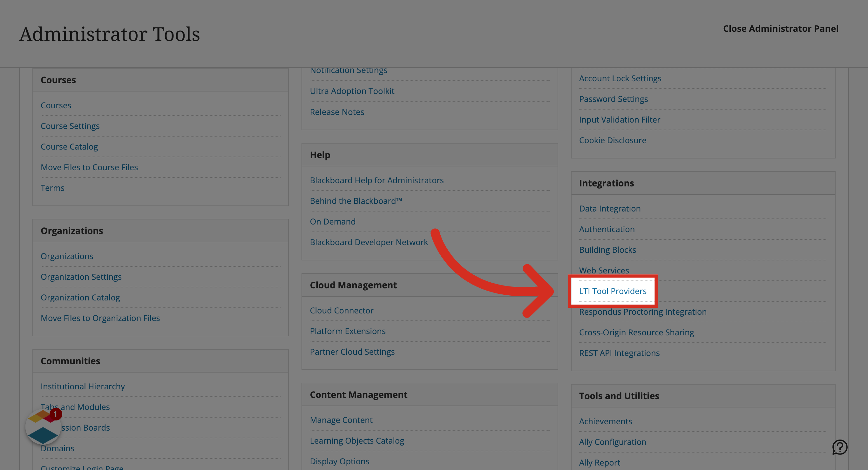Go to Organization Catalog

[x=80, y=298]
